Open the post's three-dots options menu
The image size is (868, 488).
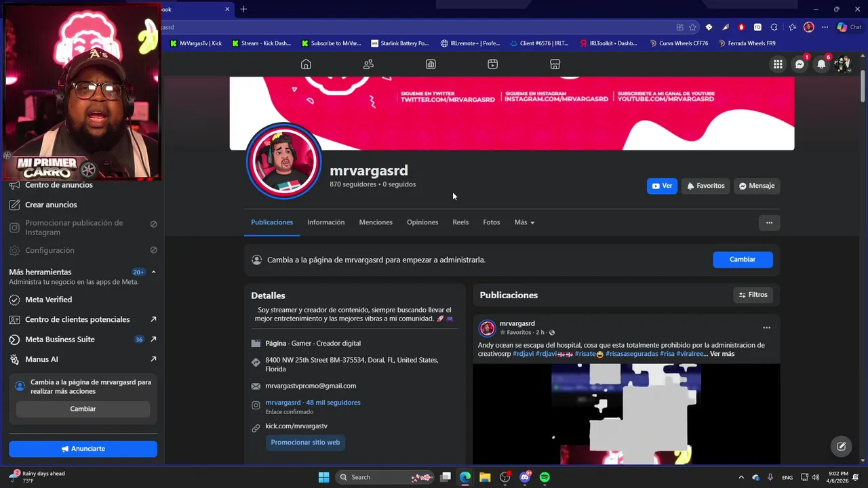click(x=766, y=328)
